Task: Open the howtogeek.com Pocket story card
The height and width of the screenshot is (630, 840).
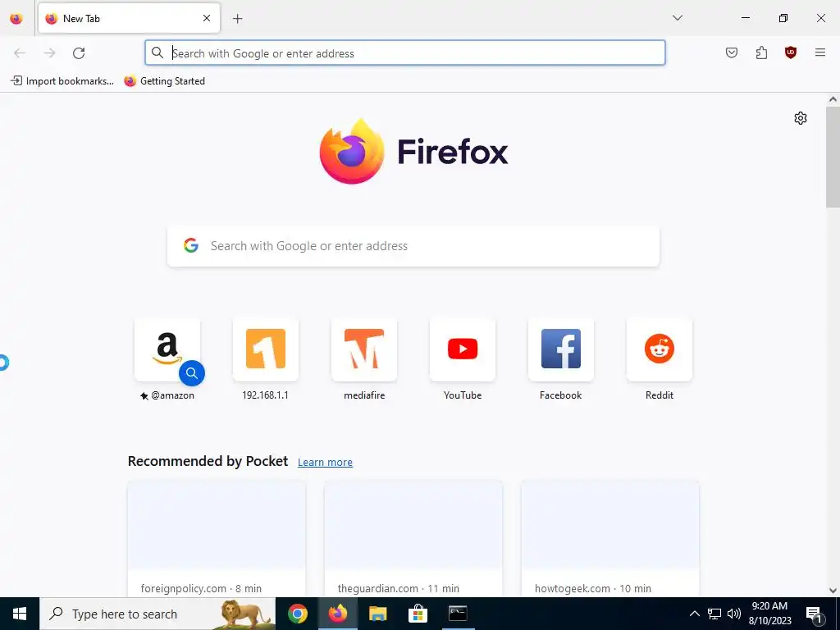Action: coord(610,539)
